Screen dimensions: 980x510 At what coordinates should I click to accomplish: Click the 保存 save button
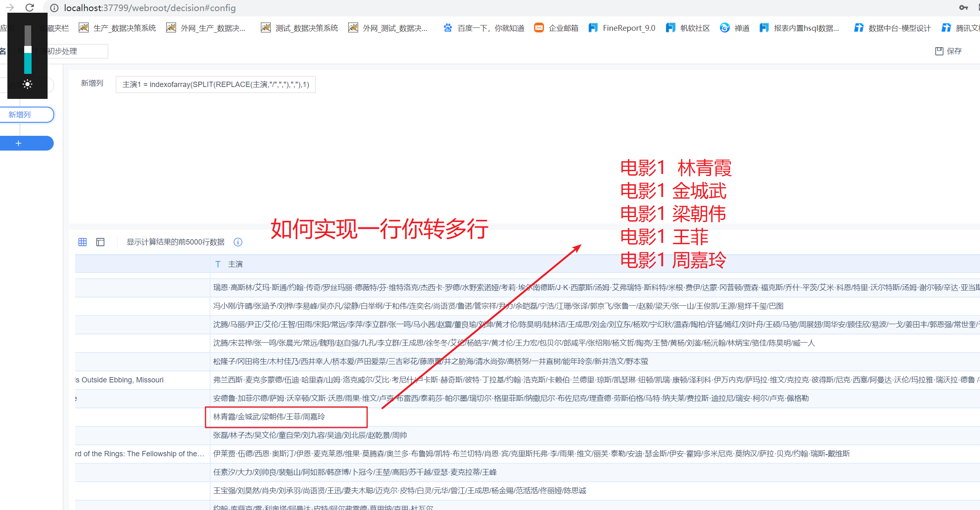coord(948,51)
